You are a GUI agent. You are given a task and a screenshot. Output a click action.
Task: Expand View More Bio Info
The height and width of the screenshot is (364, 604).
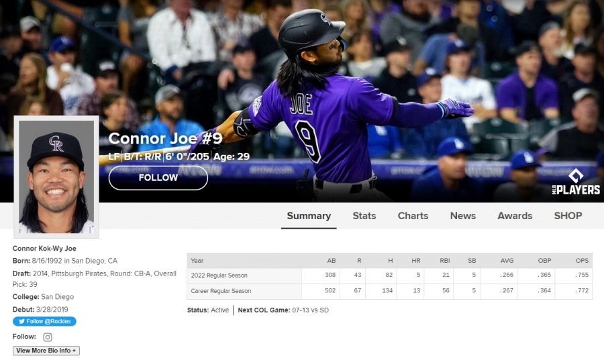pyautogui.click(x=46, y=351)
